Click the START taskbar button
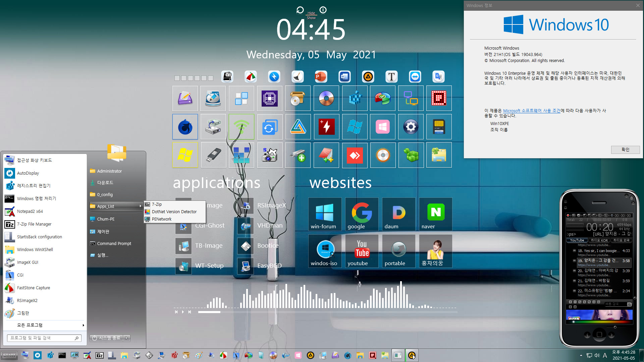 tap(9, 355)
